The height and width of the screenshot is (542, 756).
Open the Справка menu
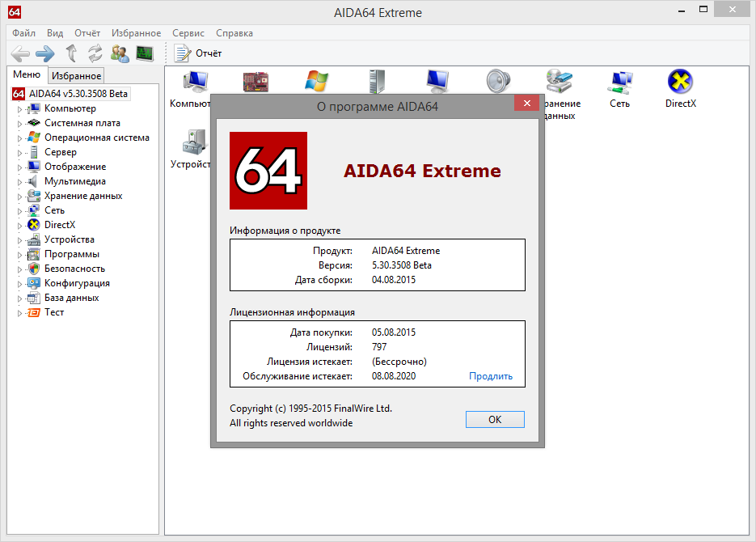[x=234, y=33]
